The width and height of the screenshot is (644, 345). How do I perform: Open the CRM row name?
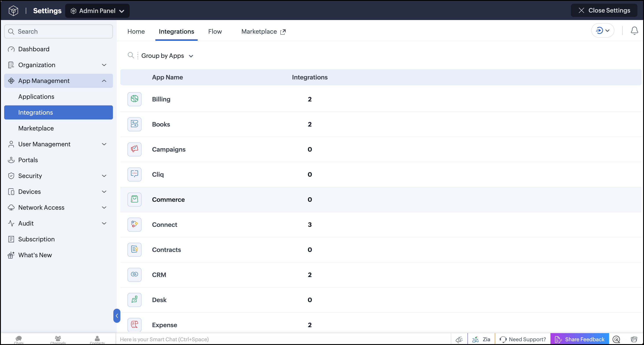[159, 275]
